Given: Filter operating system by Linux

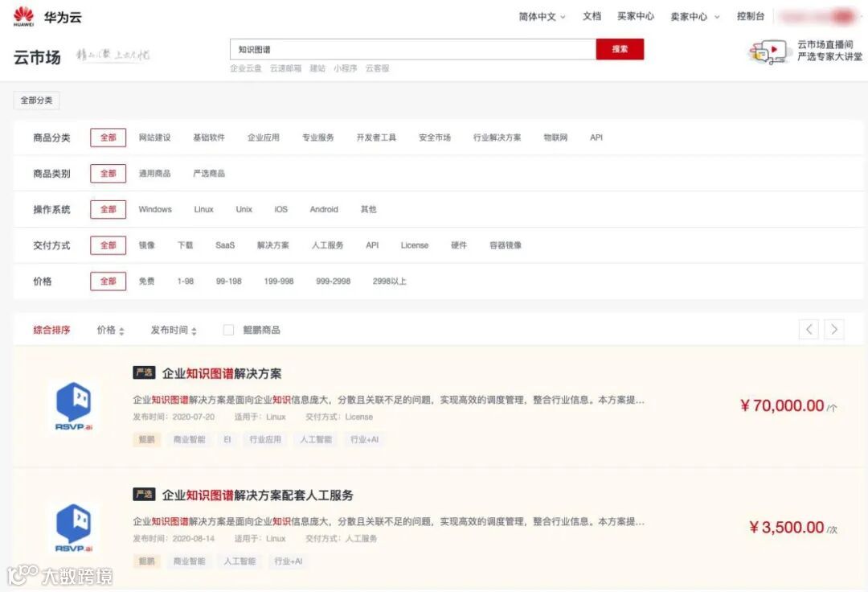Looking at the screenshot, I should pos(203,209).
